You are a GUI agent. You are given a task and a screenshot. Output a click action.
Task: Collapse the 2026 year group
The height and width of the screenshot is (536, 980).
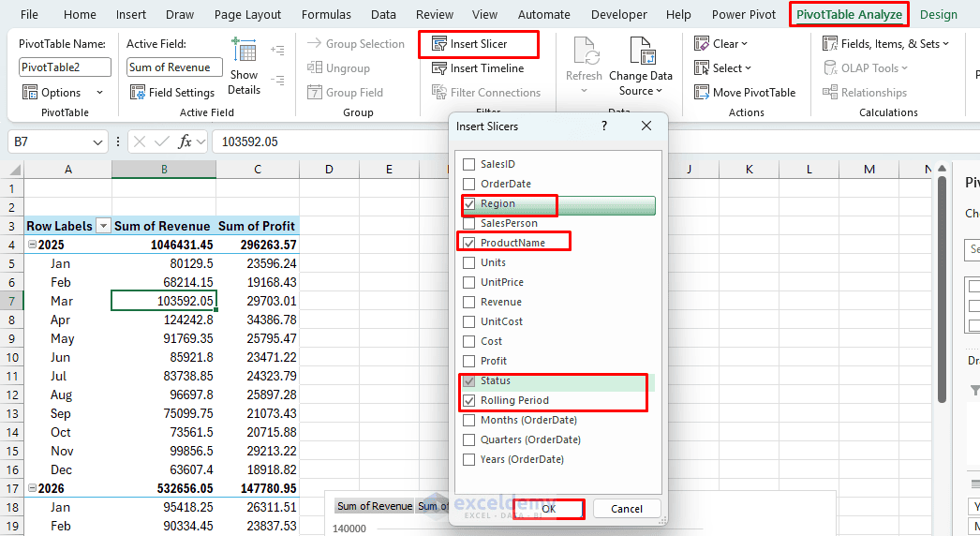coord(32,488)
